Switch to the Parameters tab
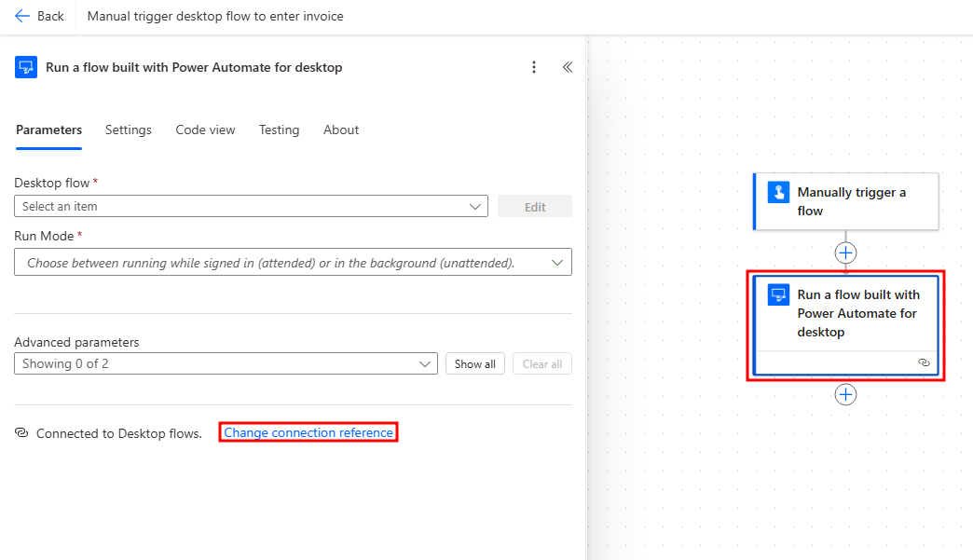 coord(49,130)
